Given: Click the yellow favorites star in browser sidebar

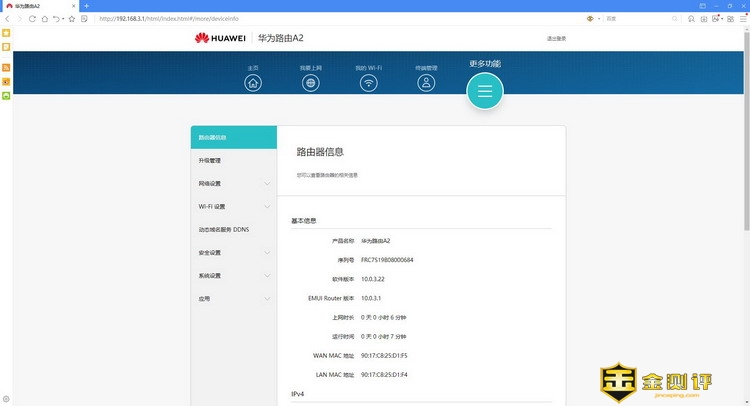Looking at the screenshot, I should [6, 33].
